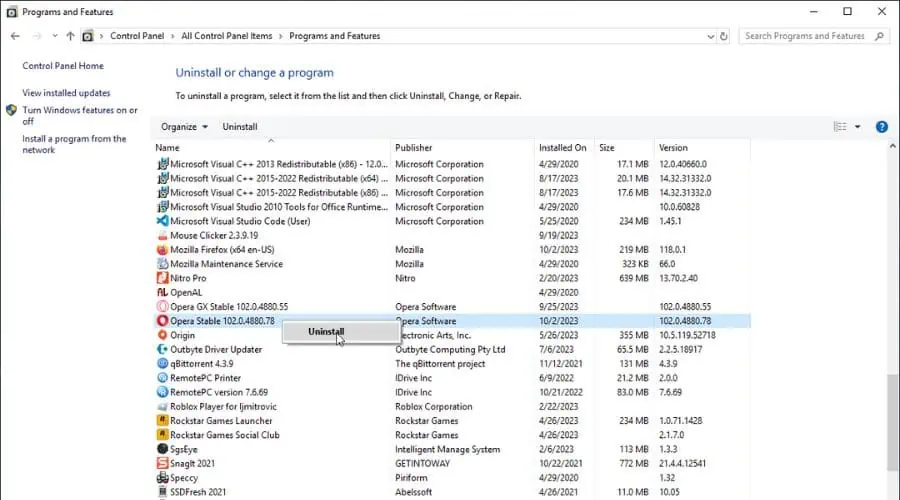
Task: Click the Mozilla Firefox icon
Action: (x=162, y=250)
